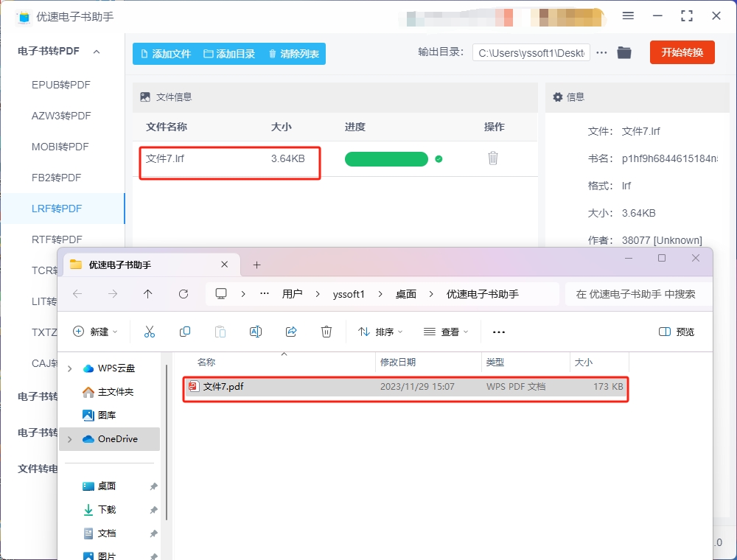The height and width of the screenshot is (560, 737).
Task: Toggle the 预览 preview pane
Action: [677, 332]
